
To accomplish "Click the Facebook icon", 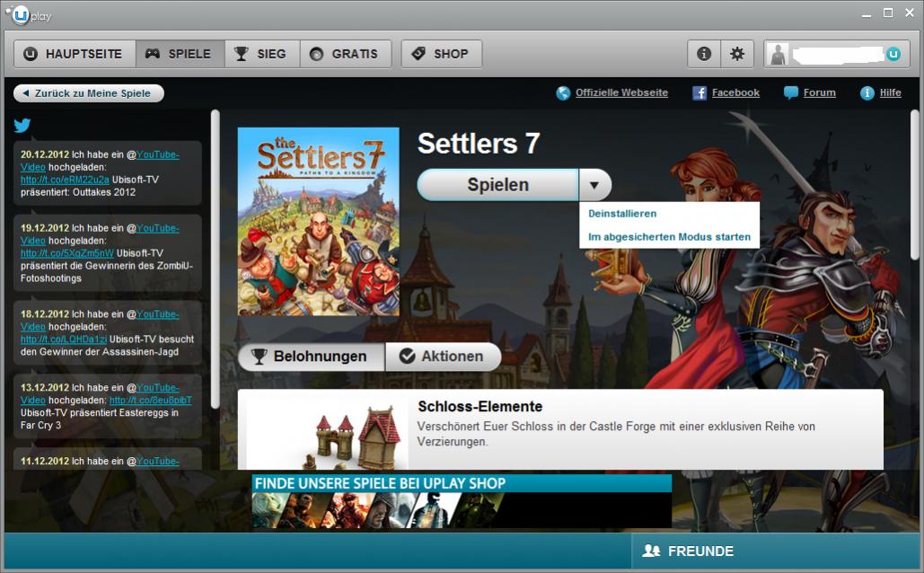I will click(x=699, y=93).
